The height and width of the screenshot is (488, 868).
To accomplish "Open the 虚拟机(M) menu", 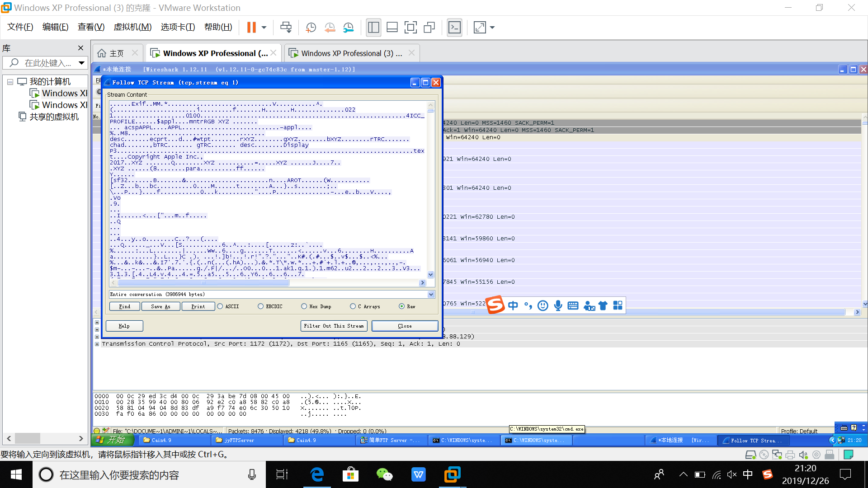I will click(x=132, y=27).
